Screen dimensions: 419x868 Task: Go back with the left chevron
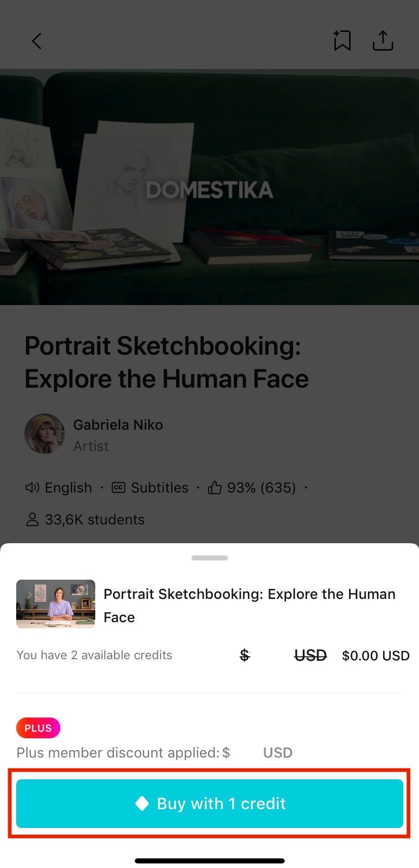click(x=36, y=41)
